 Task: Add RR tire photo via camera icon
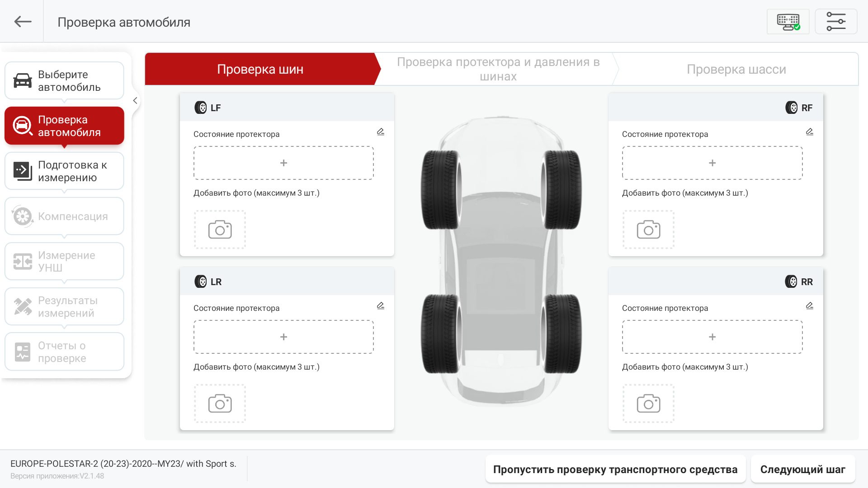(648, 404)
